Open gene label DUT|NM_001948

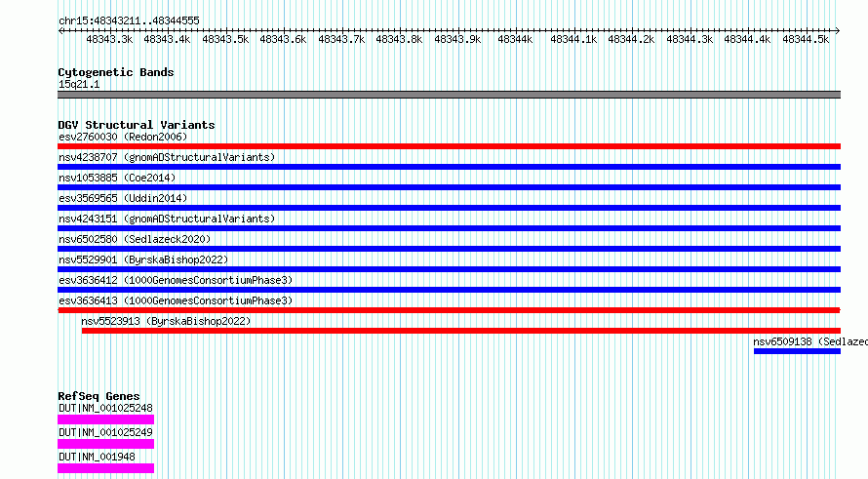(x=97, y=457)
